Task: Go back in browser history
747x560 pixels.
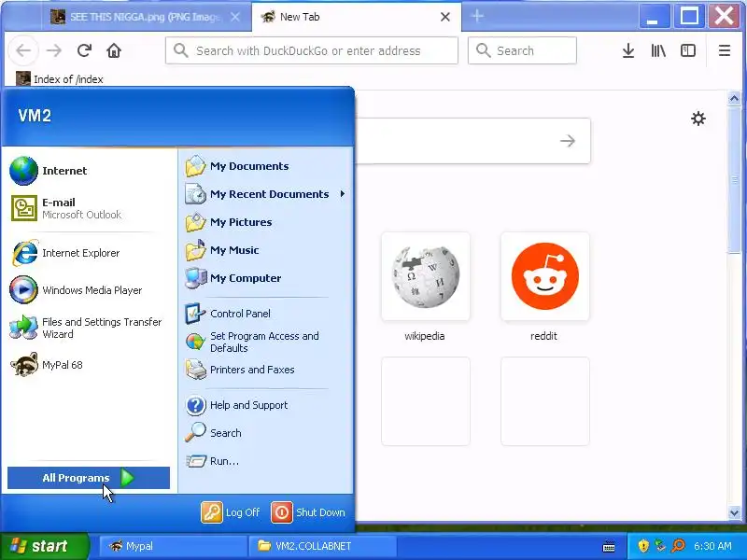Action: [23, 50]
